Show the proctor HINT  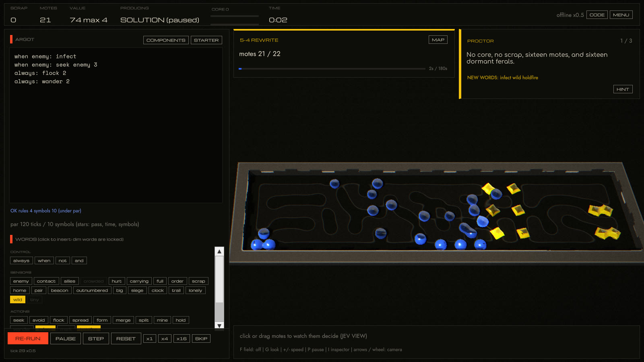coord(623,89)
